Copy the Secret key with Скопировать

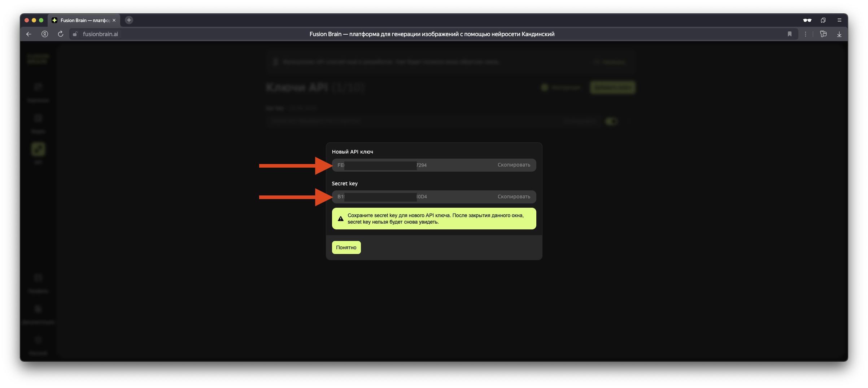pyautogui.click(x=514, y=197)
